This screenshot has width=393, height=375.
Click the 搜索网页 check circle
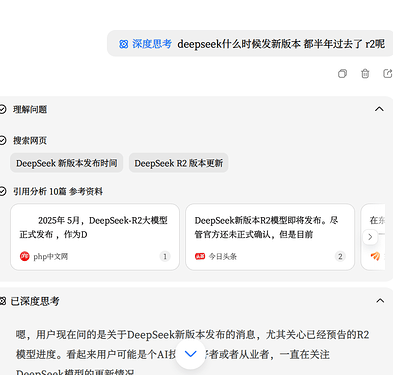[x=3, y=140]
